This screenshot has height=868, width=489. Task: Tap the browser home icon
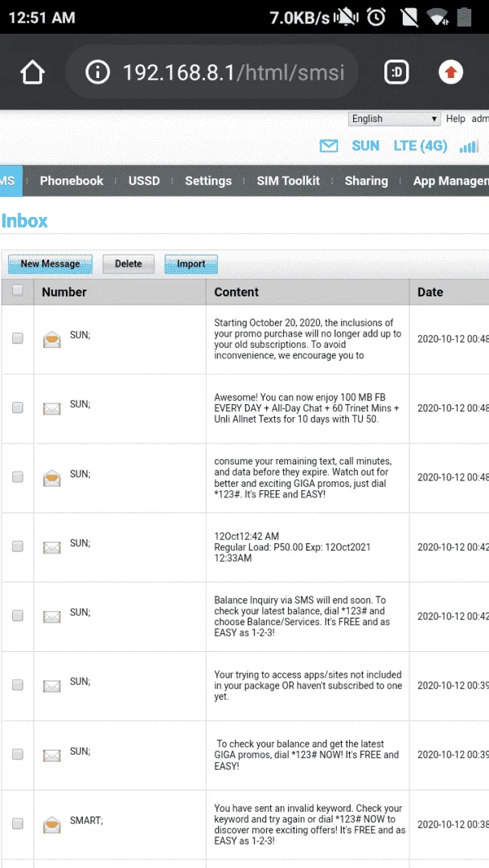pos(33,72)
